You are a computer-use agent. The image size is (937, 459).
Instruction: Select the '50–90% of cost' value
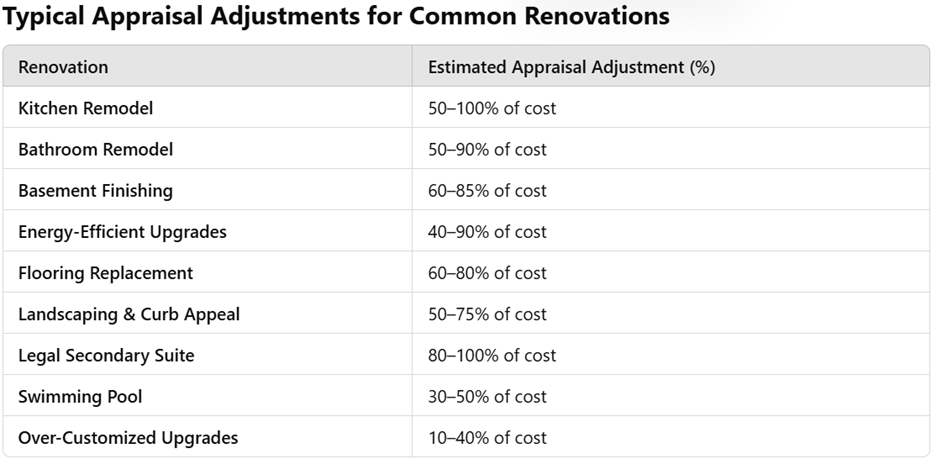(x=487, y=149)
